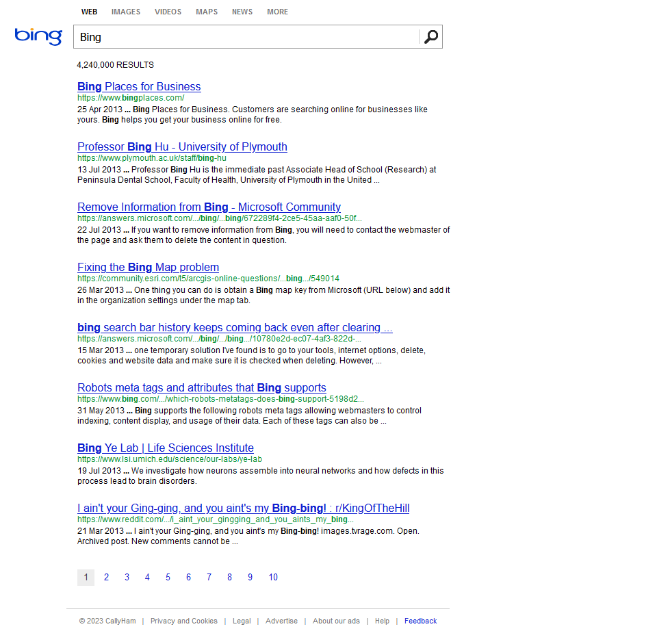Click the answers.microsoft.com 10780e2d URL
657x644 pixels.
pyautogui.click(x=219, y=339)
